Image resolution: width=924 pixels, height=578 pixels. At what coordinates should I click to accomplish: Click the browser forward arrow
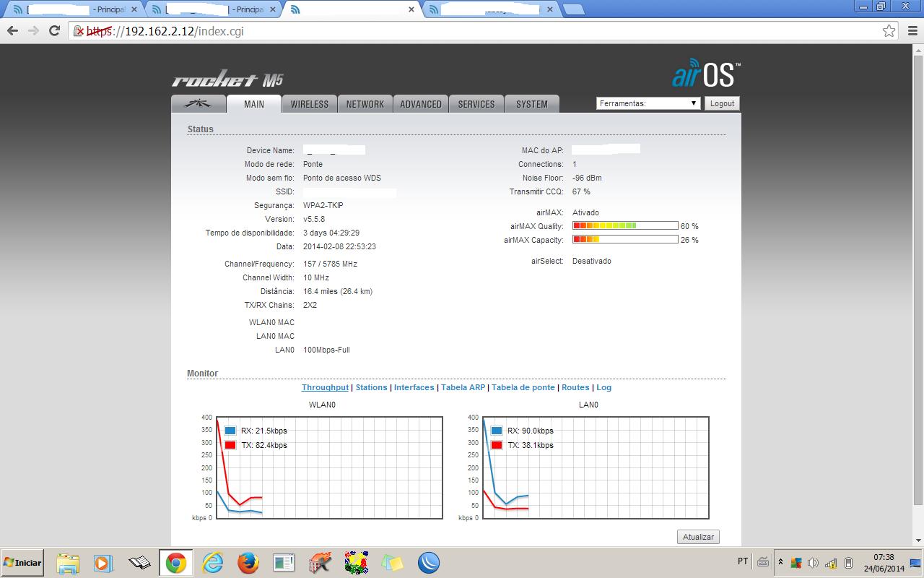[x=33, y=30]
